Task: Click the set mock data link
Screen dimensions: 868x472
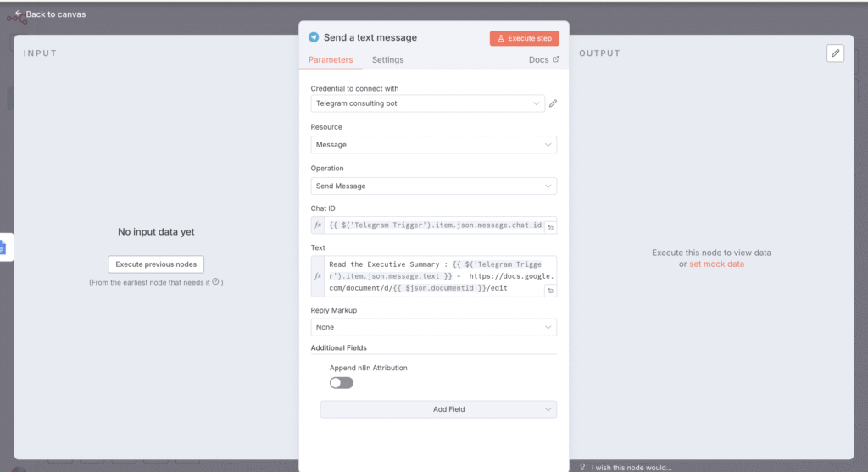Action: coord(716,264)
